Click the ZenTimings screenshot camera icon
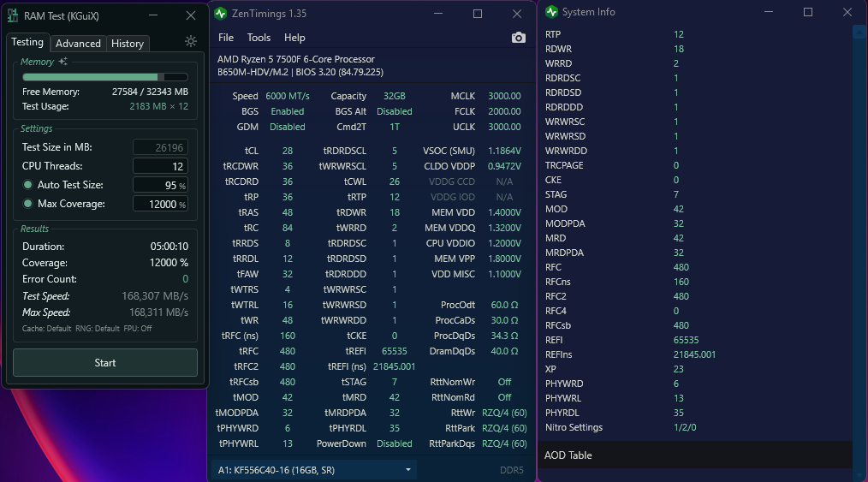This screenshot has width=868, height=482. (x=518, y=38)
